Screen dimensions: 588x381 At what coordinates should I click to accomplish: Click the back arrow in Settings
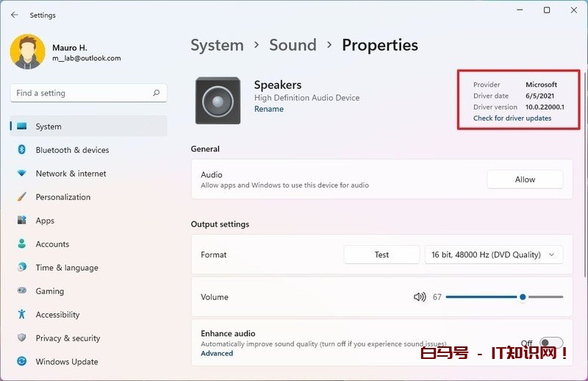[x=15, y=15]
